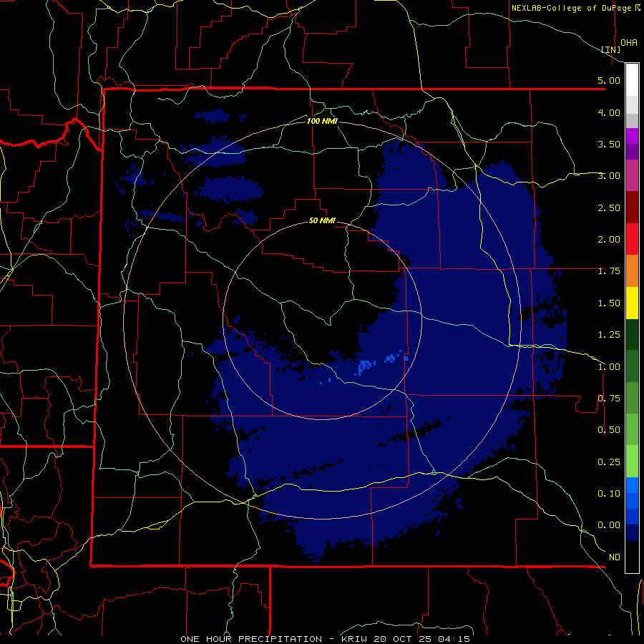Viewport: 644px width, 644px height.
Task: Click the 1.50 scale value
Action: coord(609,303)
